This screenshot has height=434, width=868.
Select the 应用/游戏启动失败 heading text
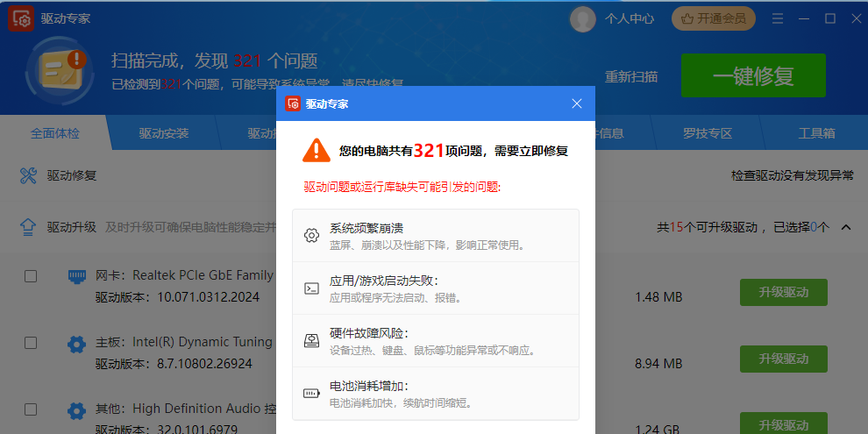point(384,281)
